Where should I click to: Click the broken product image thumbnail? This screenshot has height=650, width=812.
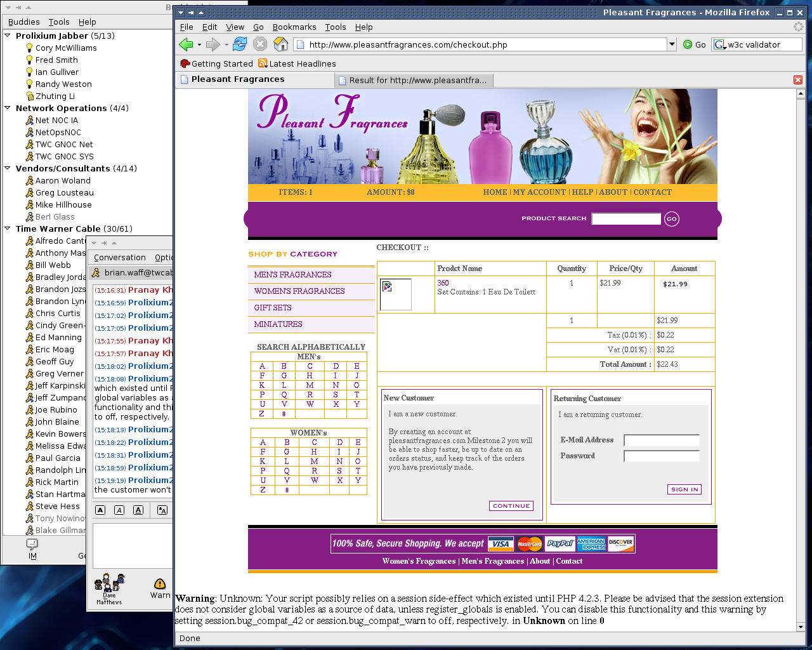click(x=395, y=295)
